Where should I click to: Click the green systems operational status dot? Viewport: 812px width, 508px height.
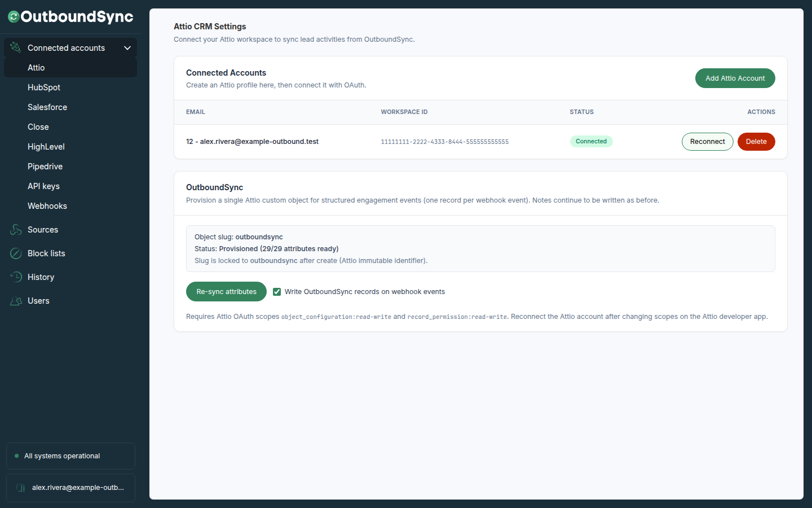[16, 456]
